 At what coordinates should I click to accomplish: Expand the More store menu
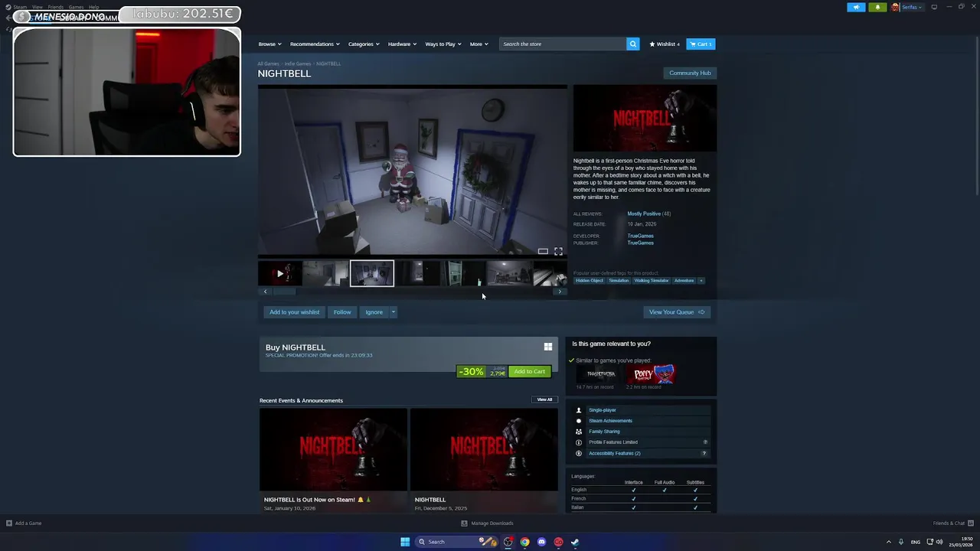479,44
